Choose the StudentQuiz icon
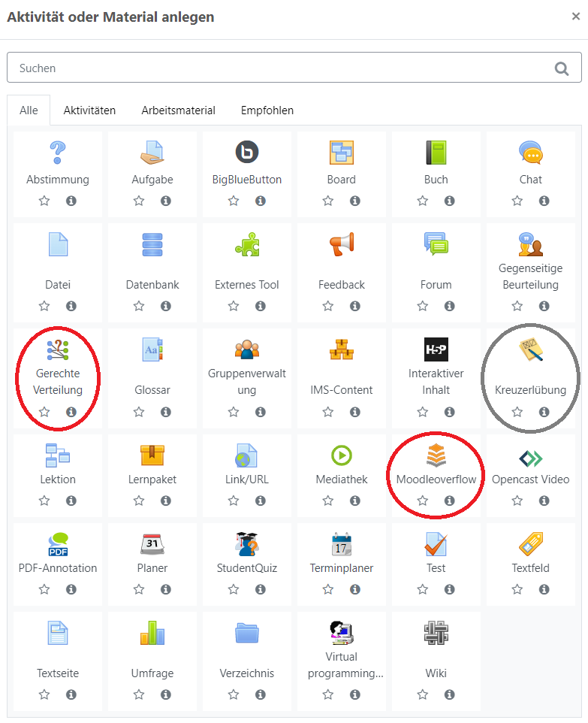The width and height of the screenshot is (588, 723). [x=247, y=543]
